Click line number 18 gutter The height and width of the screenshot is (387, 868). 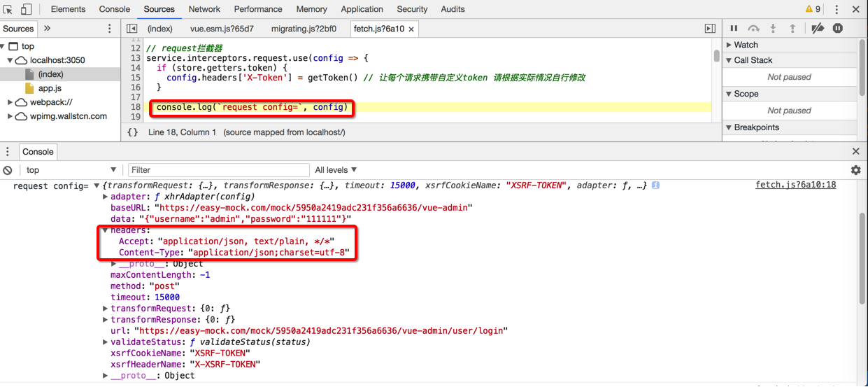[x=135, y=107]
